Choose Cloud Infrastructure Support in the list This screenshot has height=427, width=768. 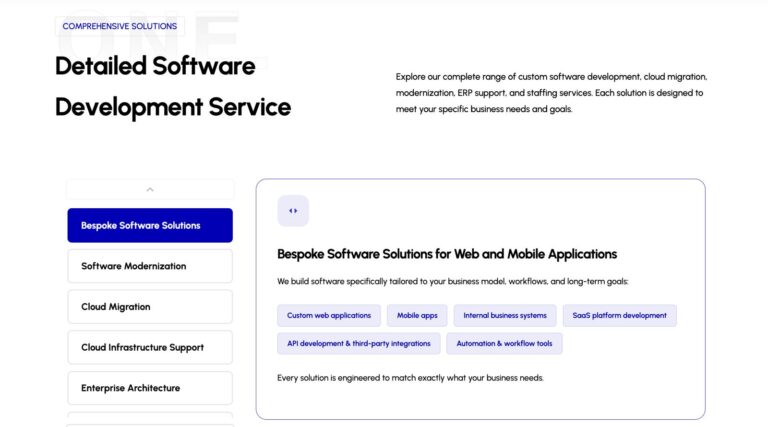point(150,347)
